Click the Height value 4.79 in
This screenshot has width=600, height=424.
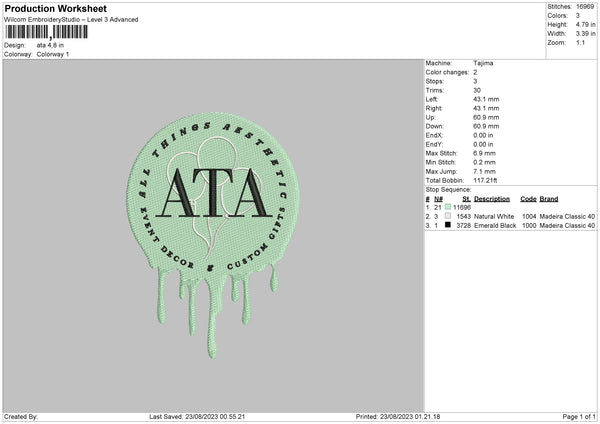pyautogui.click(x=585, y=24)
